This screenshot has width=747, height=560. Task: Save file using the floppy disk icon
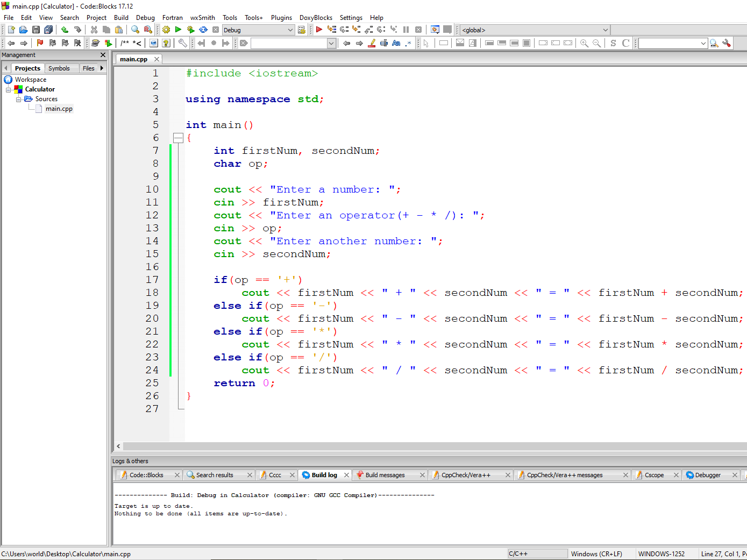point(36,30)
